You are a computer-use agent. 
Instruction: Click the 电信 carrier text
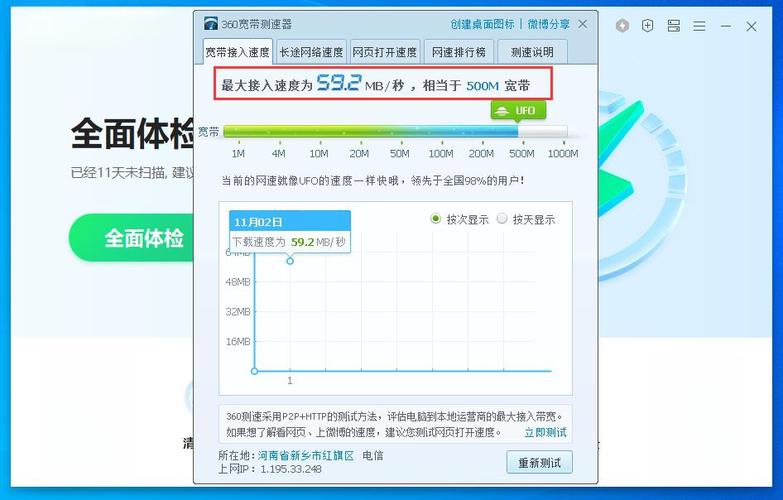click(x=373, y=456)
